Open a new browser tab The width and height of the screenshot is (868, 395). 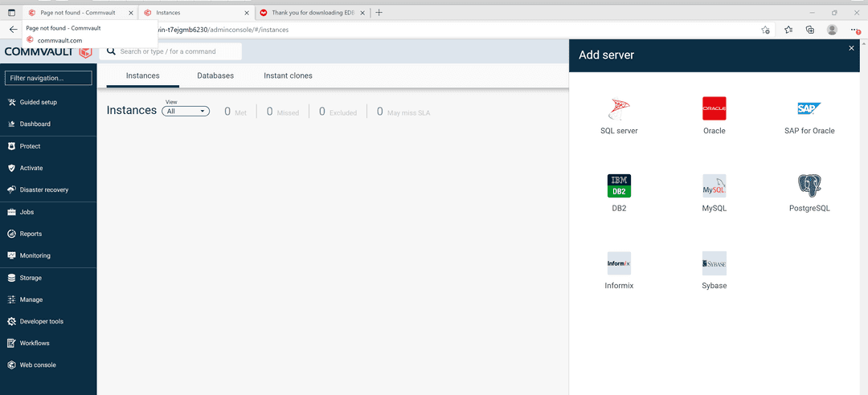pos(379,13)
